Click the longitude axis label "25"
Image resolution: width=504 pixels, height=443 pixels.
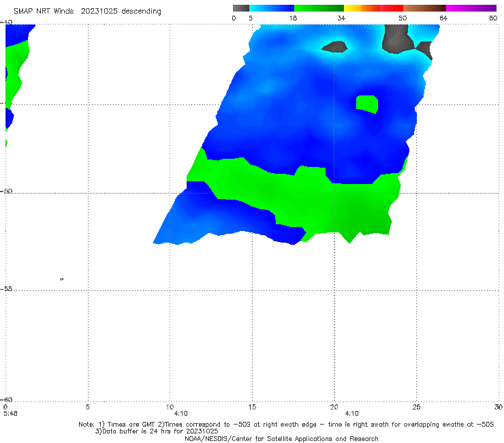tap(416, 407)
